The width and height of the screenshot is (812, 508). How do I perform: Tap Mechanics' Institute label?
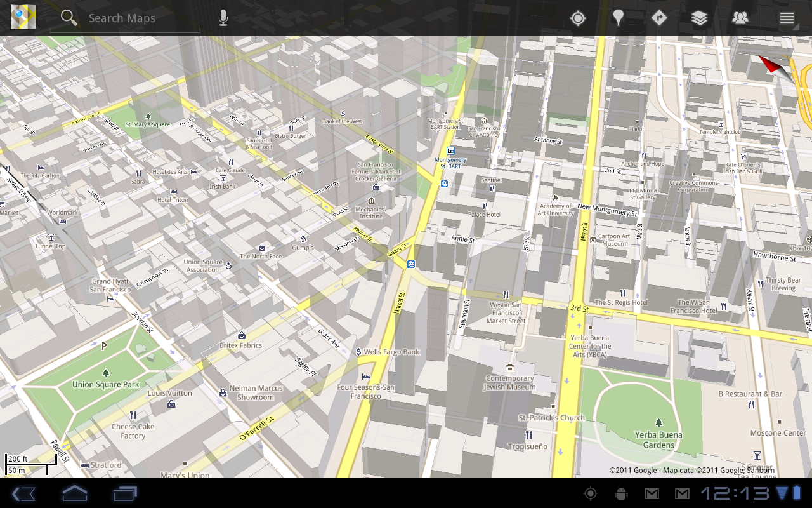click(x=370, y=213)
